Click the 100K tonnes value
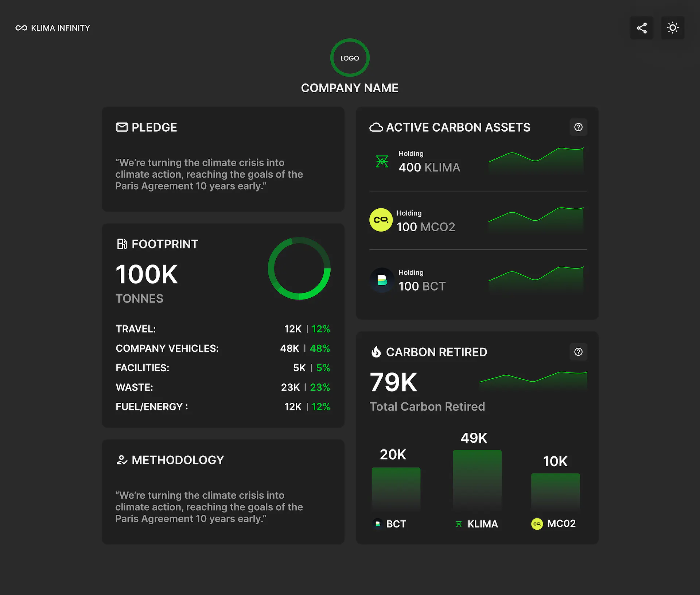Viewport: 700px width, 595px height. pos(147,274)
